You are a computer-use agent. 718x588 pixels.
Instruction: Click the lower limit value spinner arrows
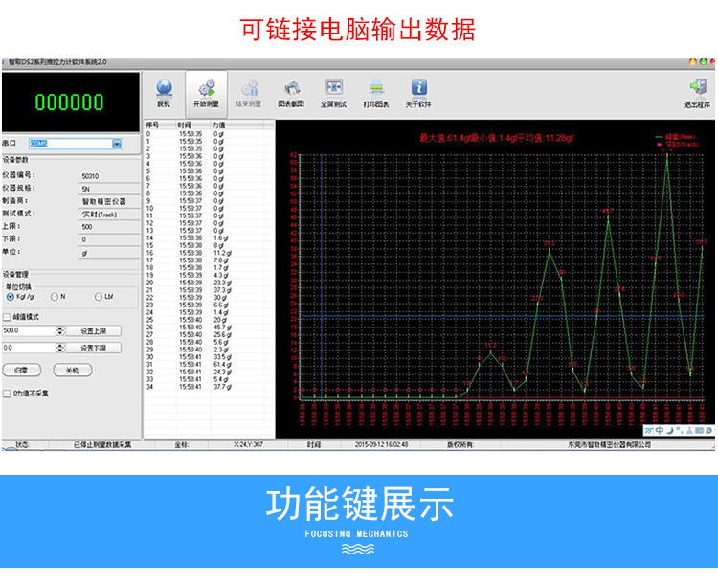click(60, 348)
